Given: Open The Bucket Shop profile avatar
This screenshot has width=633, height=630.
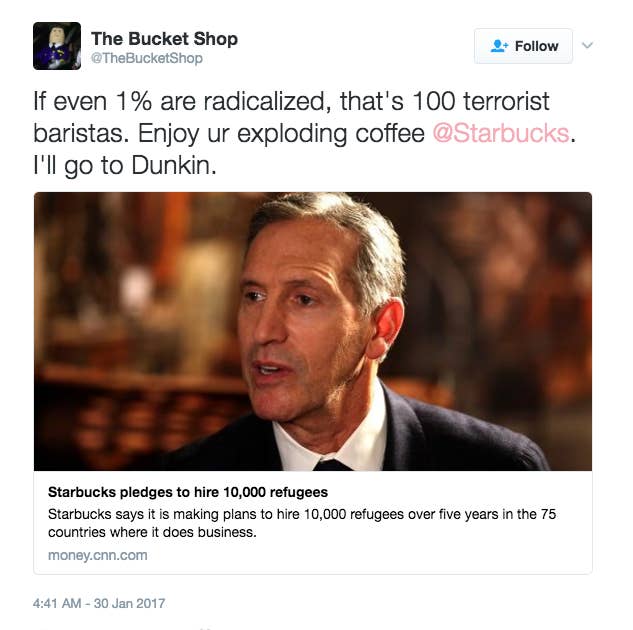Looking at the screenshot, I should click(57, 46).
